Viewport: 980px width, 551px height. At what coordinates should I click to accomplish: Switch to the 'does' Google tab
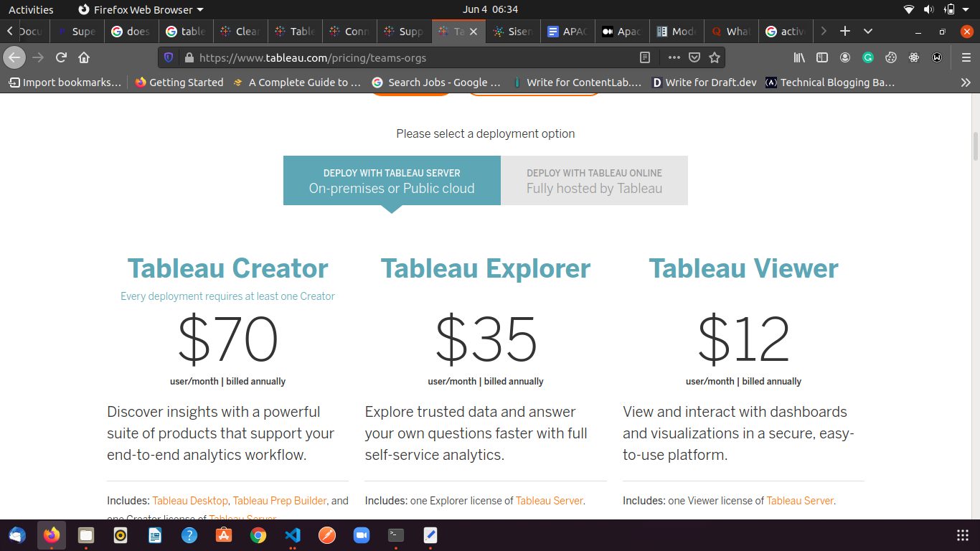pyautogui.click(x=131, y=32)
